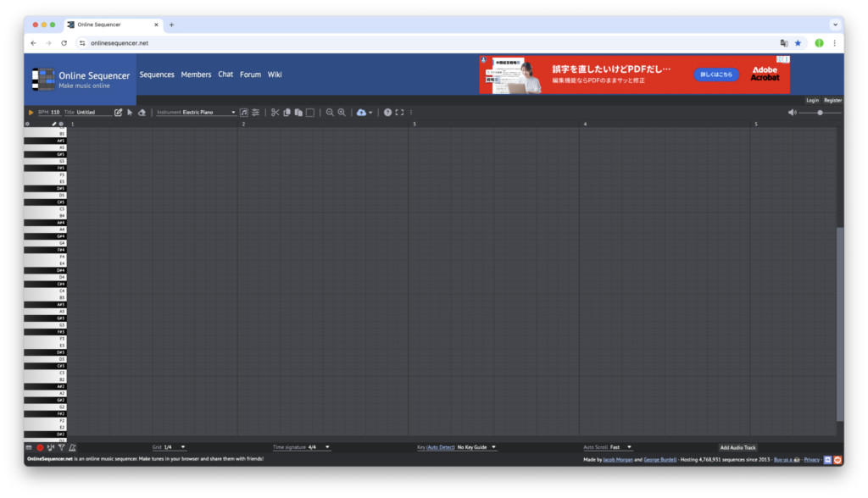868x498 pixels.
Task: Click the scissors cut icon
Action: tap(275, 112)
